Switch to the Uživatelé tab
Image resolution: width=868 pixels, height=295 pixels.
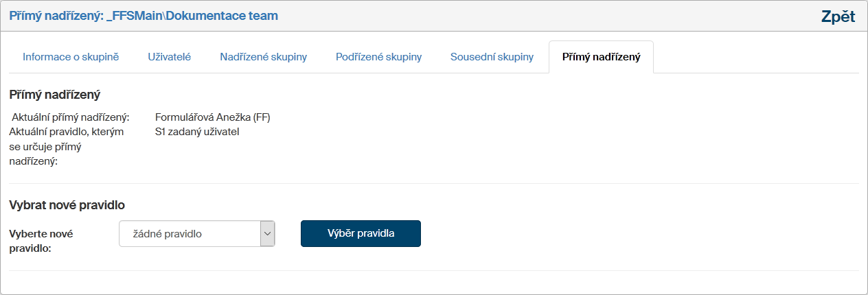170,57
